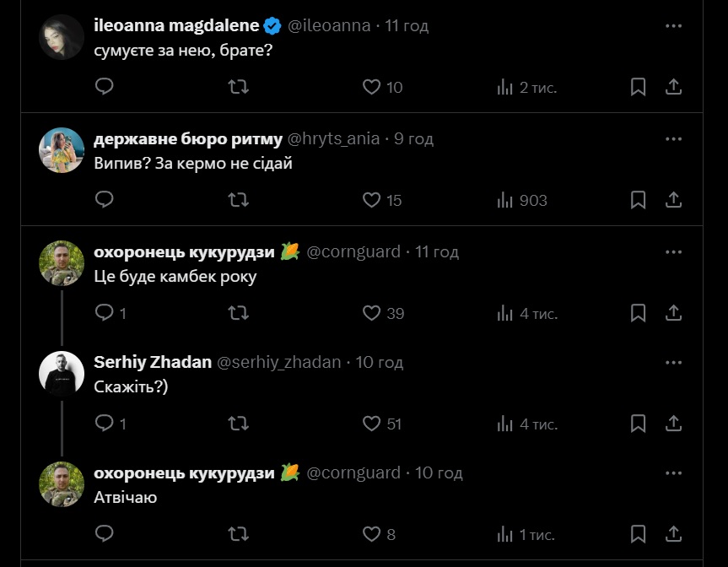Open Serhiy Zhadan's profile name link
Viewport: 728px width, 567px height.
tap(153, 362)
